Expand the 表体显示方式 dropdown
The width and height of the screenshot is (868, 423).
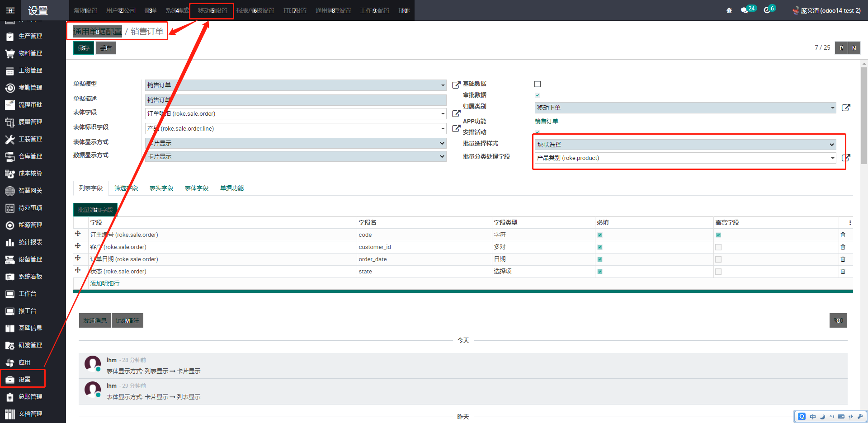tap(296, 143)
